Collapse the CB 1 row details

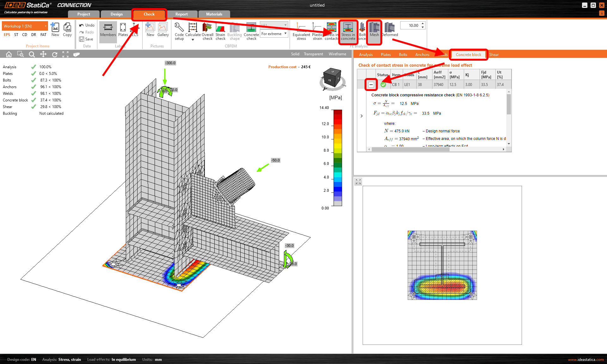pyautogui.click(x=371, y=85)
